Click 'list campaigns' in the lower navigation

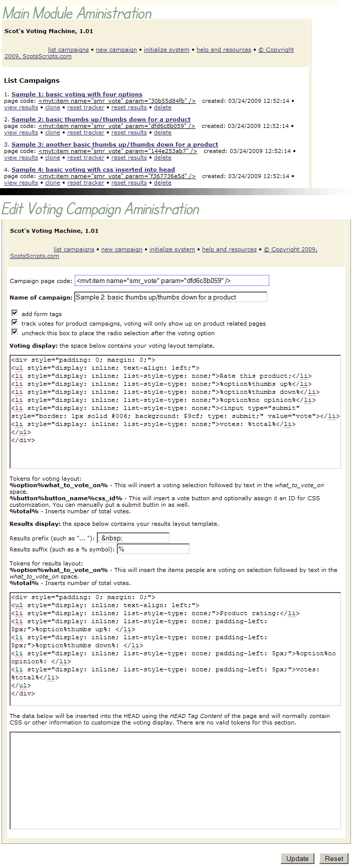pyautogui.click(x=74, y=249)
